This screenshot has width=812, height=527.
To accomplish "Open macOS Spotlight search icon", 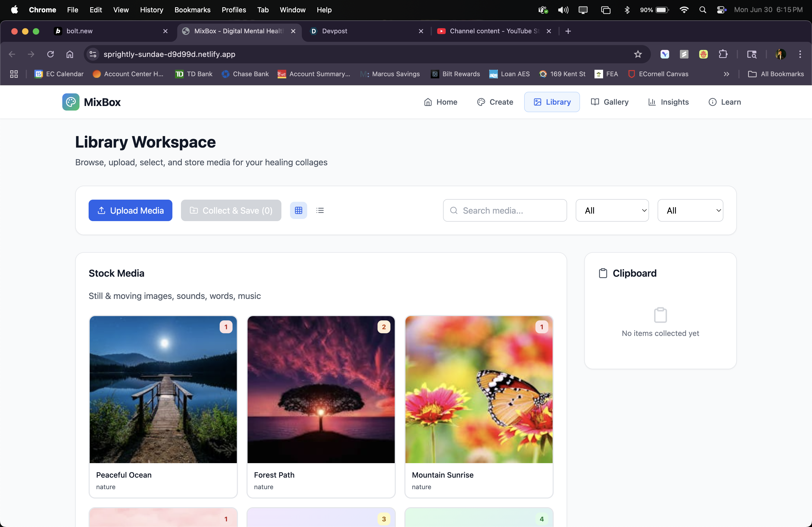I will pyautogui.click(x=702, y=10).
